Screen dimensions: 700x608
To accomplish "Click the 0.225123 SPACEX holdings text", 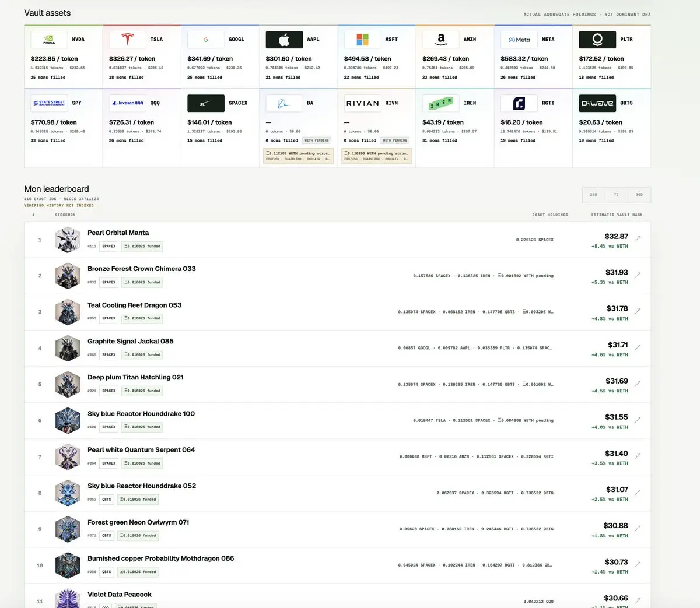I will [x=535, y=240].
